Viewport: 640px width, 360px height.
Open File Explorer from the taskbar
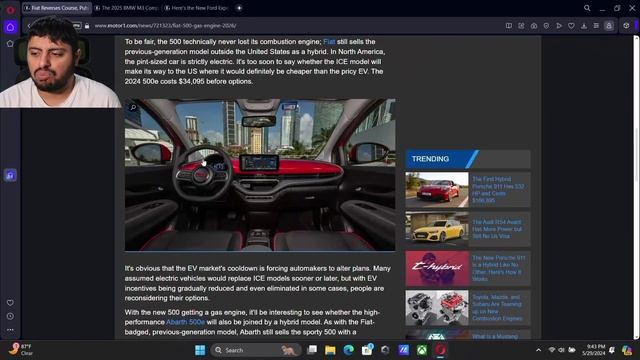point(330,350)
